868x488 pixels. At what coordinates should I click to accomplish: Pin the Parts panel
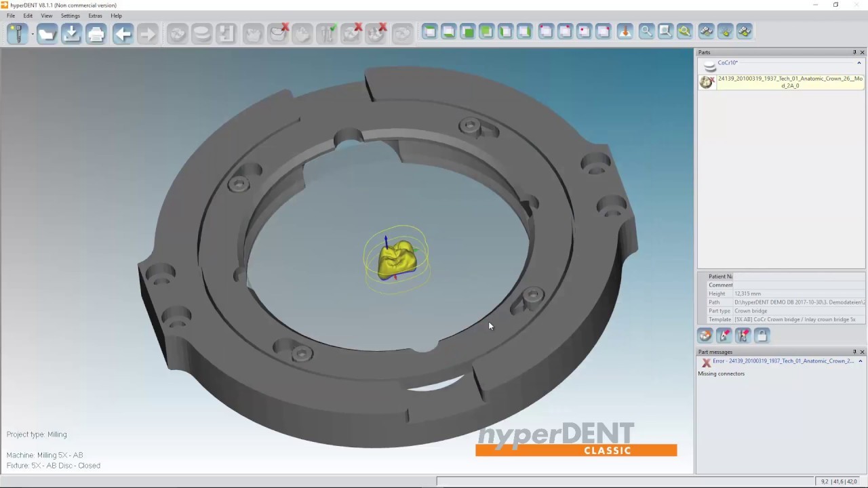pos(854,52)
